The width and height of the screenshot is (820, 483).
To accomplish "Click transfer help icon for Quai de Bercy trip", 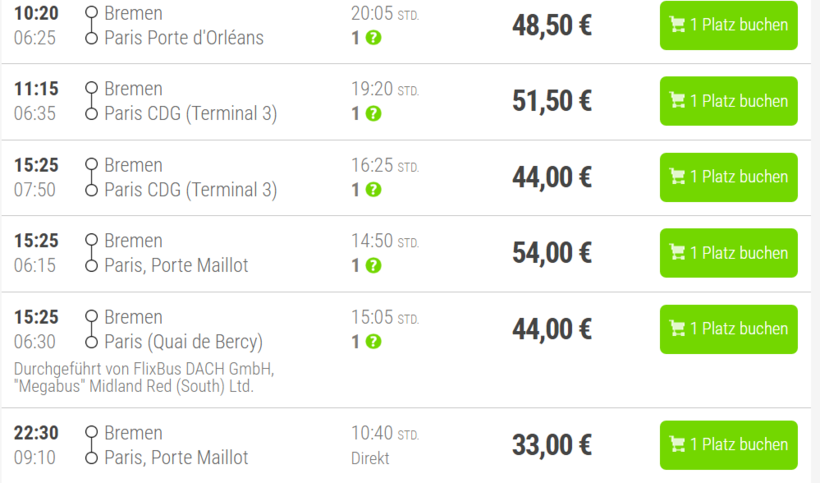I will pyautogui.click(x=373, y=342).
